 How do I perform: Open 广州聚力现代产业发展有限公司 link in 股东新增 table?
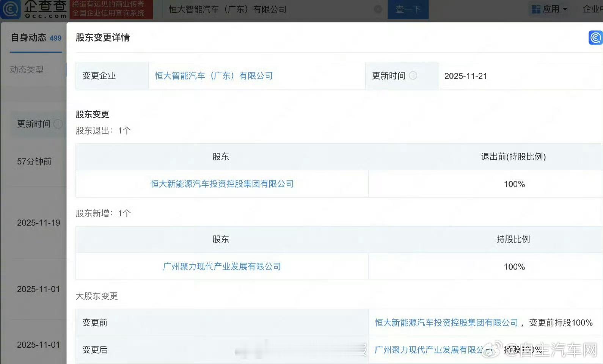click(222, 267)
